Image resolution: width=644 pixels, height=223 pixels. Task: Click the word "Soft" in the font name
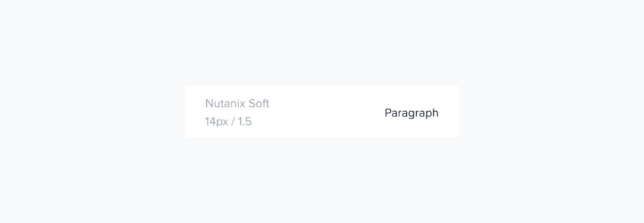(x=258, y=104)
